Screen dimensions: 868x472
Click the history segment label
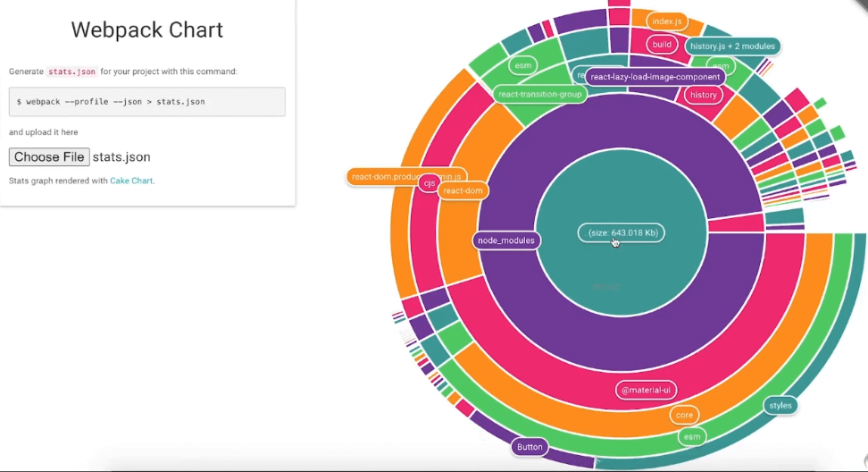point(704,95)
